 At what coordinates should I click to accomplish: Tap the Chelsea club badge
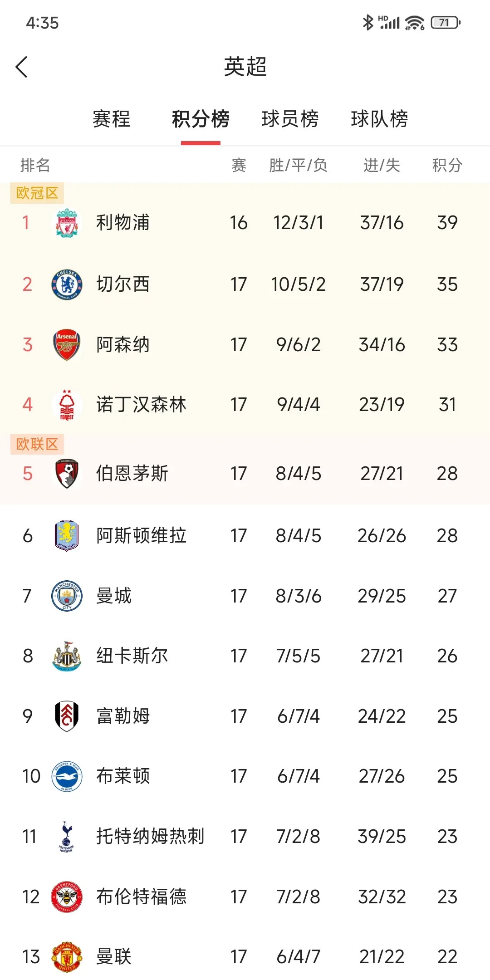click(x=67, y=284)
